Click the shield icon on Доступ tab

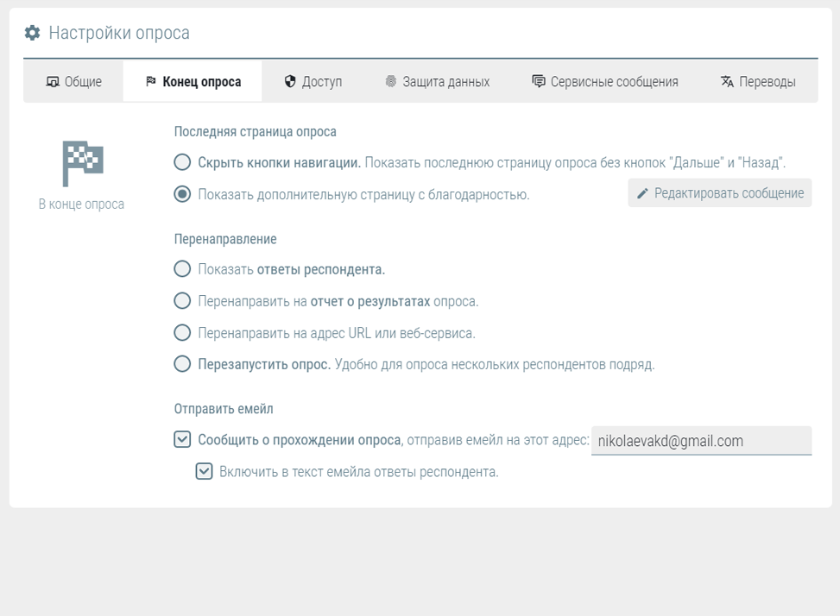coord(290,82)
